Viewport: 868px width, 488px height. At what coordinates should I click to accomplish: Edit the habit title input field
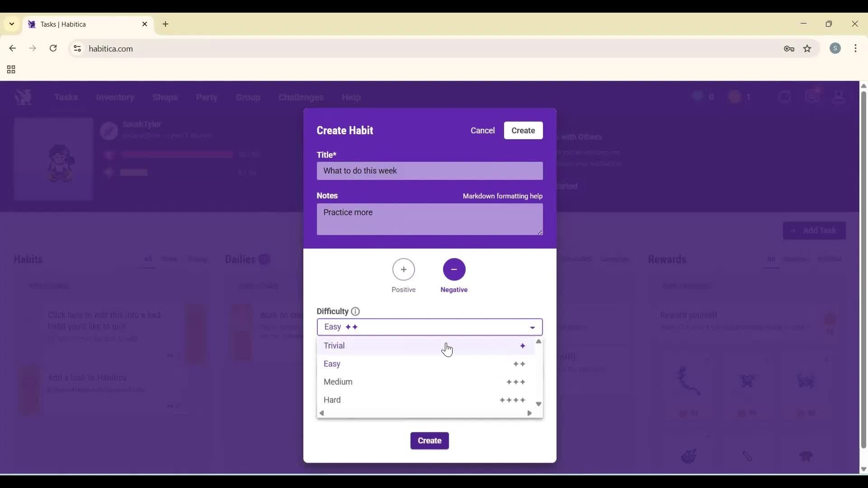click(429, 171)
